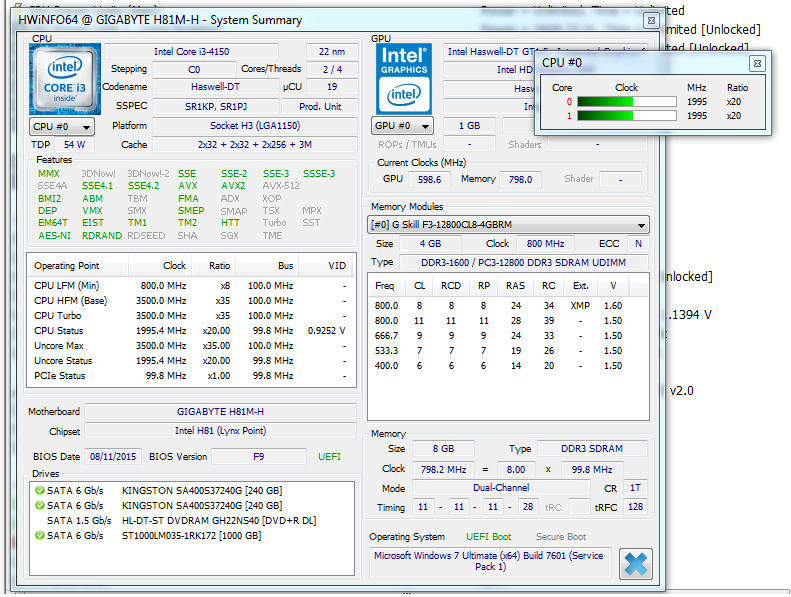Select the PCIe Status row
The image size is (791, 597).
[x=191, y=376]
